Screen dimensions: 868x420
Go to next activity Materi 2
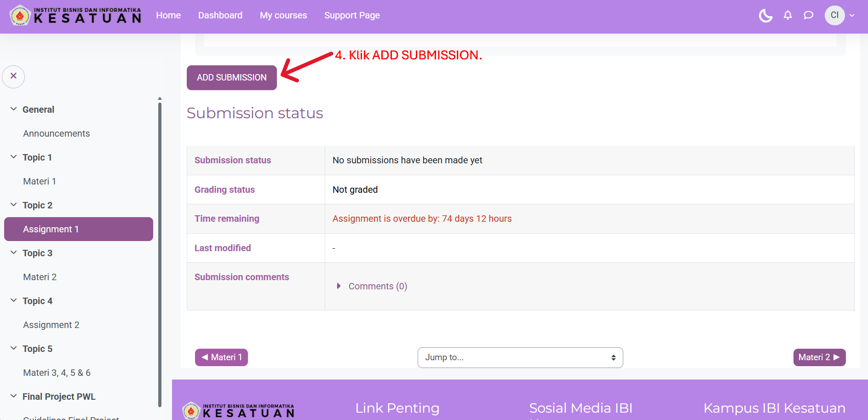click(x=819, y=357)
